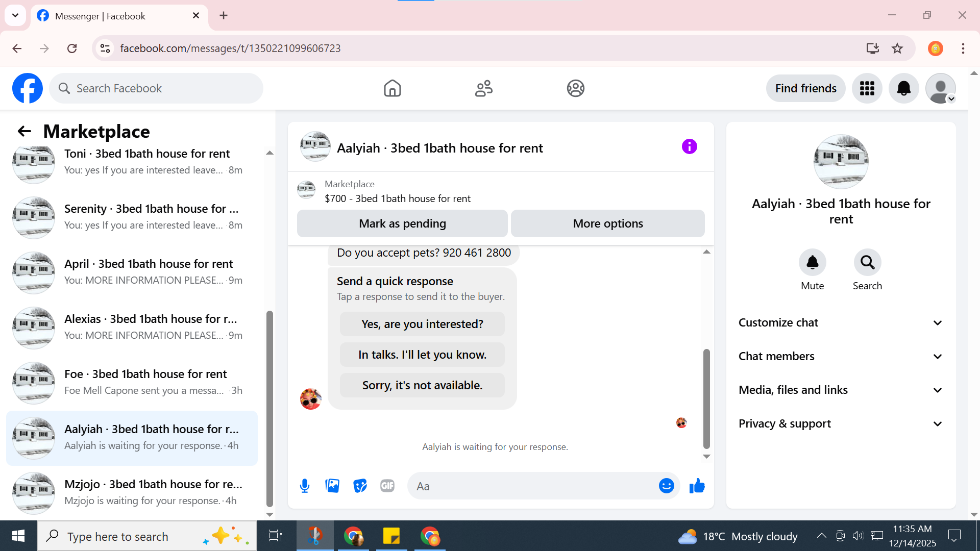Open the GIF picker icon
980x551 pixels.
(x=387, y=486)
